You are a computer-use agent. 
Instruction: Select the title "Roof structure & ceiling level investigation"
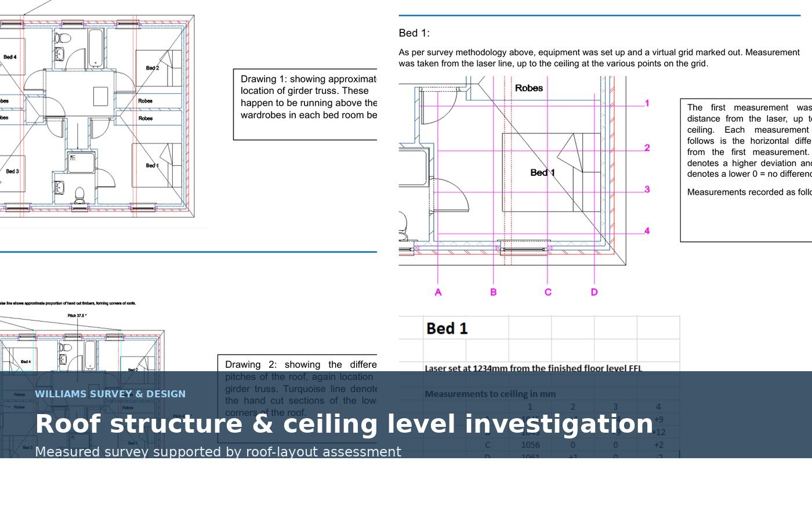tap(344, 424)
